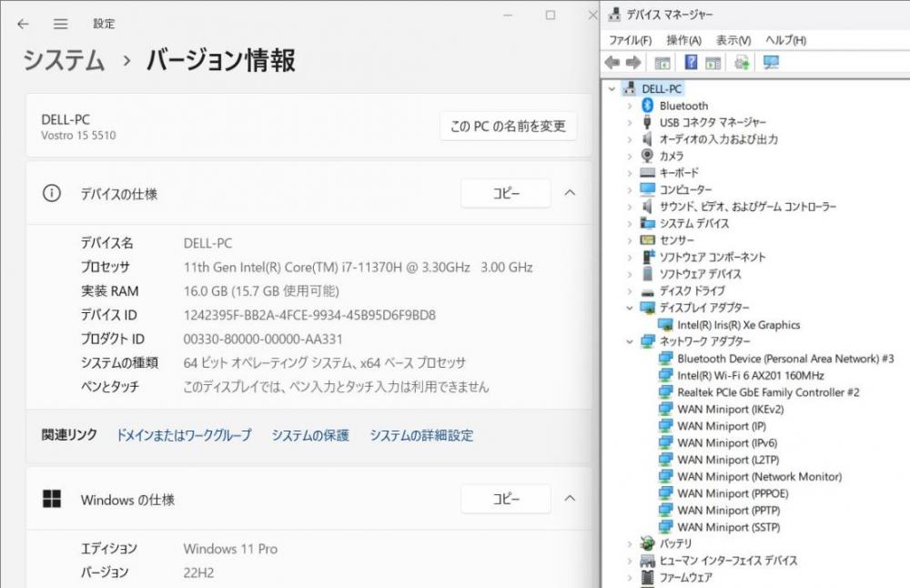Expand the オーディオの入力および出力 node arrow
Image resolution: width=910 pixels, height=588 pixels.
click(x=630, y=139)
